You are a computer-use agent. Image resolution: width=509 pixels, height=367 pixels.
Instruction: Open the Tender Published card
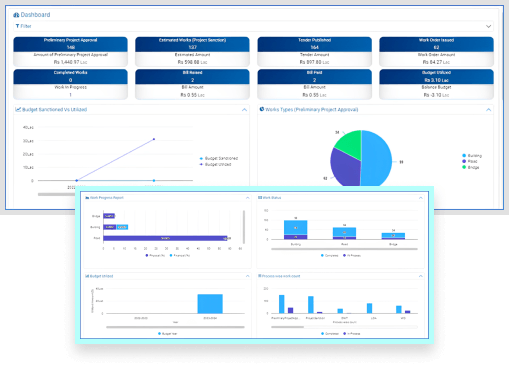[314, 51]
